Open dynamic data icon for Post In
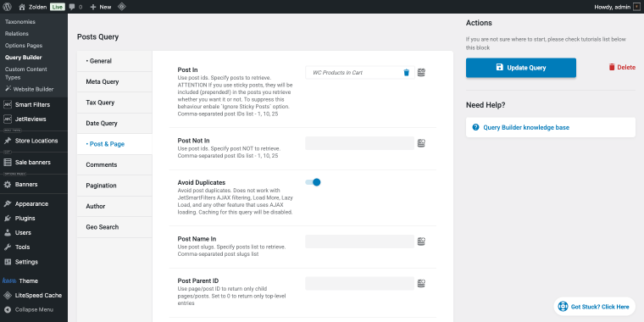This screenshot has height=322, width=644. [x=421, y=73]
